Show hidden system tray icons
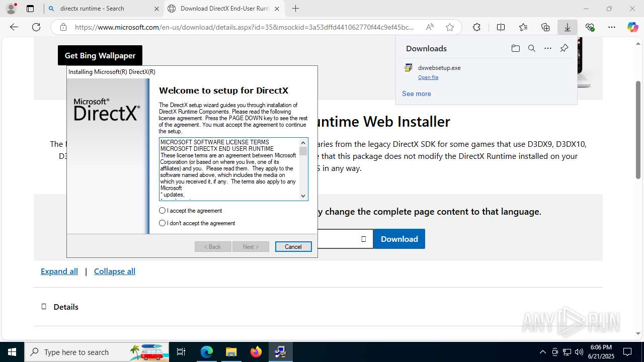 542,352
